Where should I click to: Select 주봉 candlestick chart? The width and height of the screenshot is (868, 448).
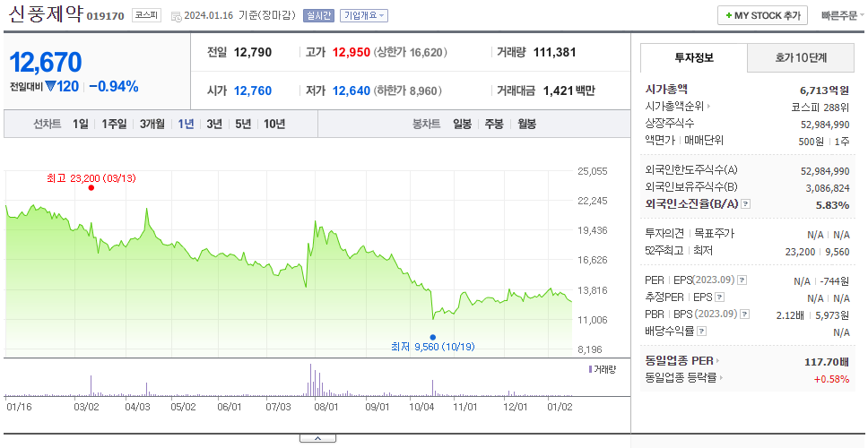(494, 124)
